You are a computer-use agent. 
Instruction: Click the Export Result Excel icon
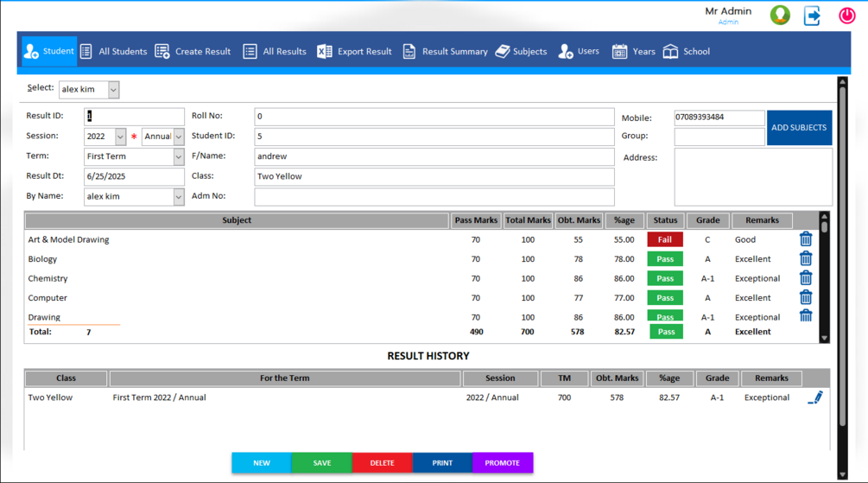coord(325,52)
